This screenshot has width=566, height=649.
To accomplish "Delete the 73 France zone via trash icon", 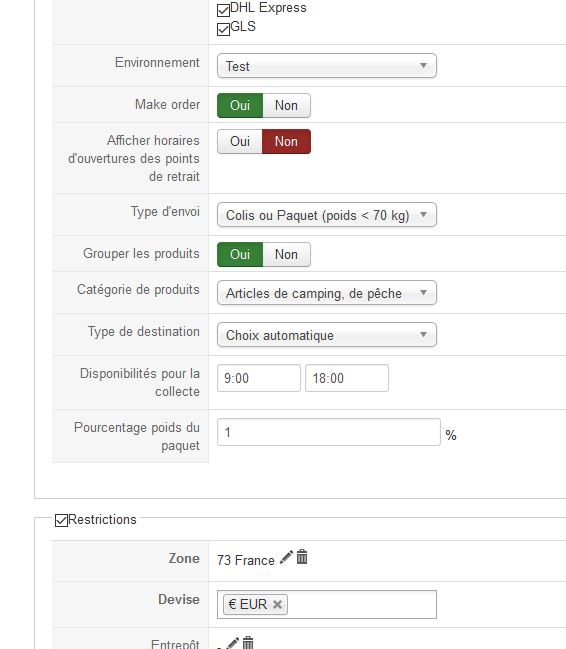I will 302,557.
